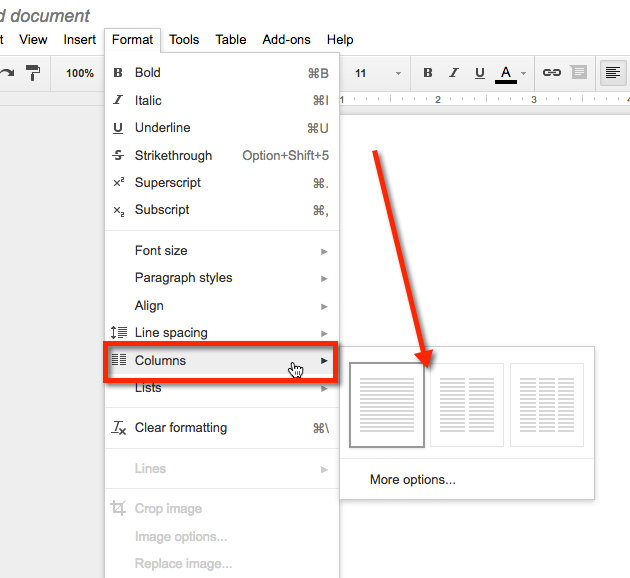
Task: Select the paint format roller icon
Action: click(x=33, y=73)
